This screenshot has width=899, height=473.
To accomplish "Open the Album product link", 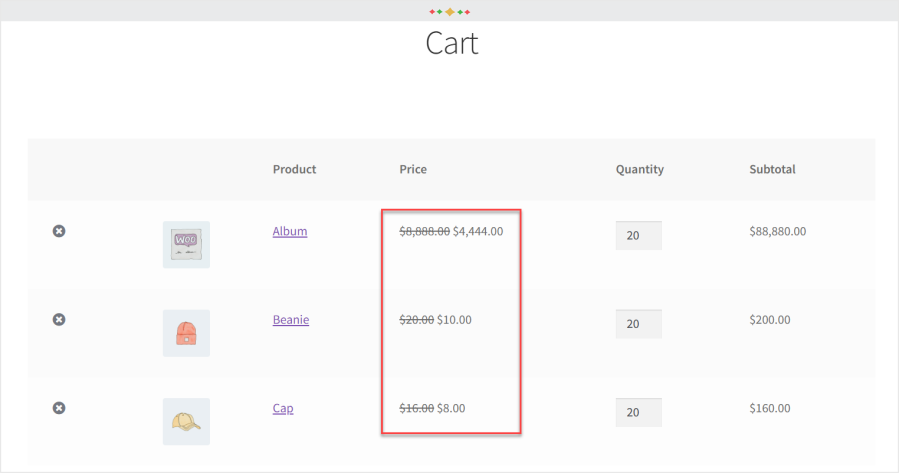I will 290,231.
